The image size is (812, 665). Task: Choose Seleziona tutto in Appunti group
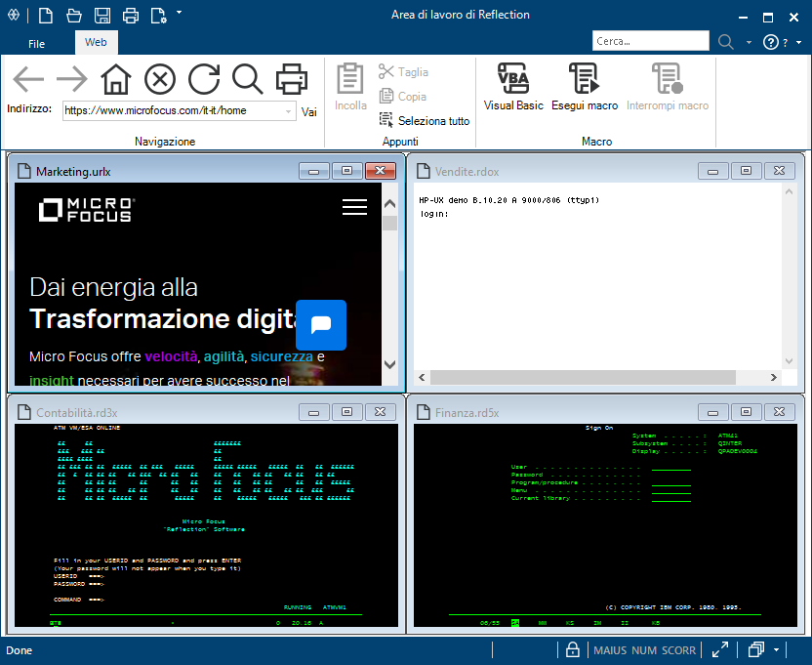point(425,121)
